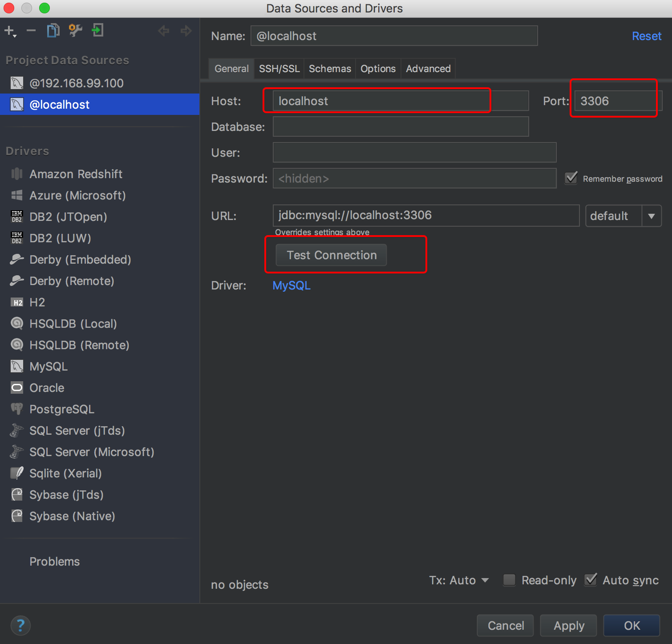
Task: Click into the Database input field
Action: tap(401, 127)
